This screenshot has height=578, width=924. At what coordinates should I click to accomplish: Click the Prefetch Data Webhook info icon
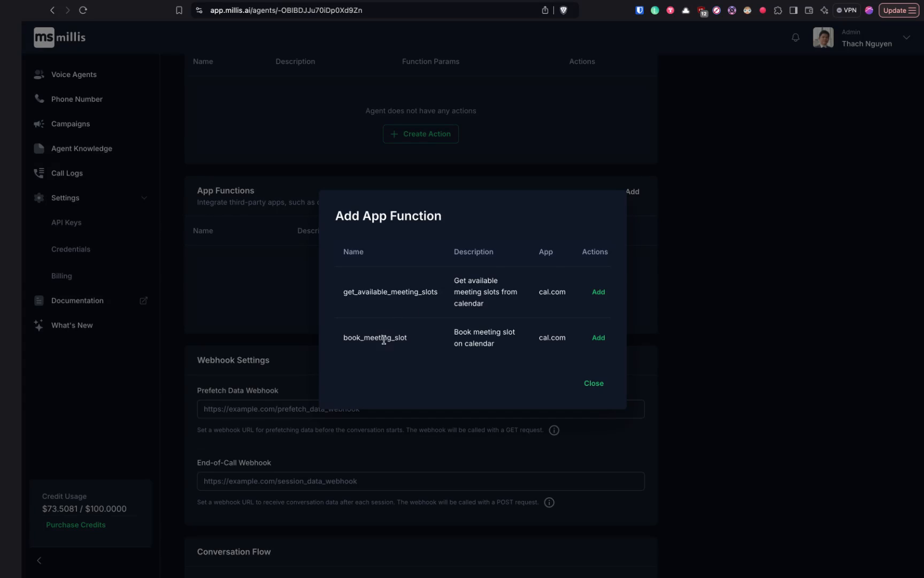tap(553, 430)
